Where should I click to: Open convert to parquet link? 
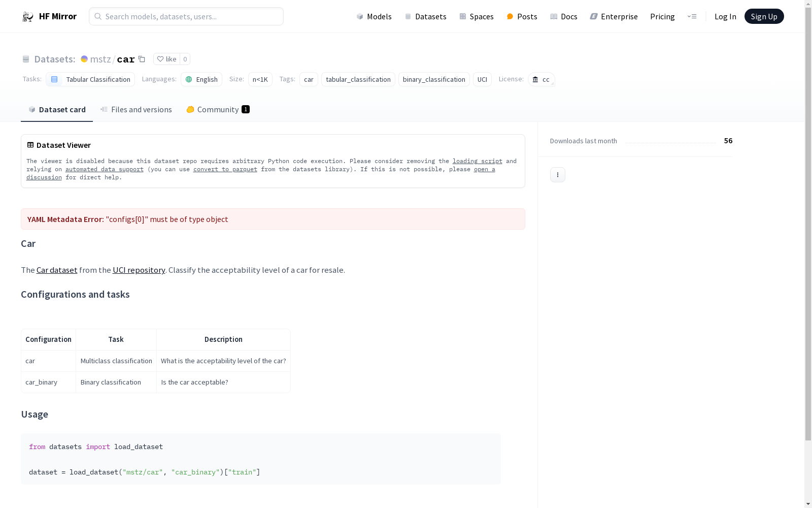coord(225,169)
